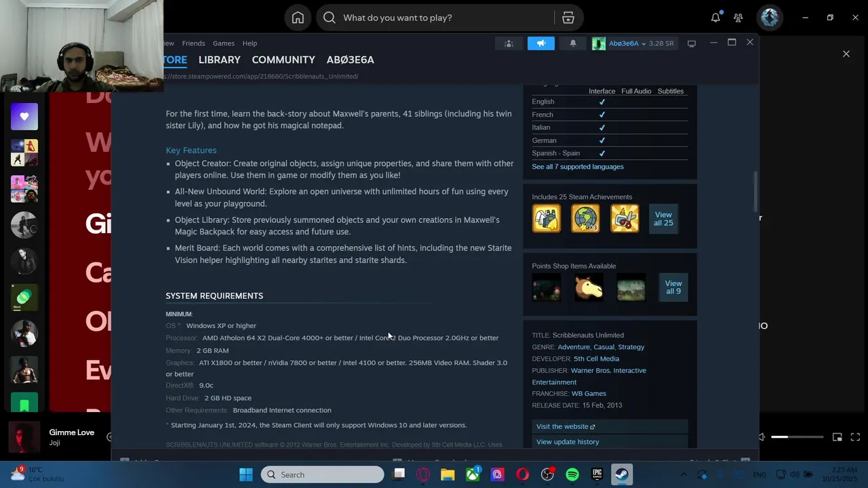Adjust the music player volume slider
The height and width of the screenshot is (488, 868).
tap(797, 437)
